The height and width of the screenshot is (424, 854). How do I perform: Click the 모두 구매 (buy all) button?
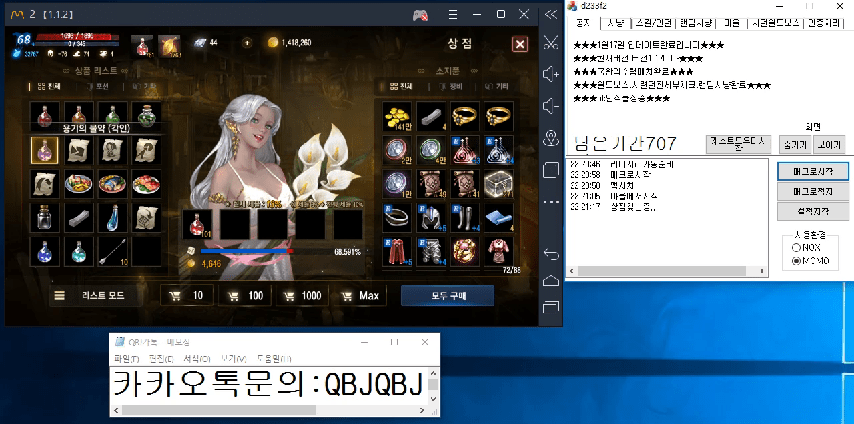[x=448, y=296]
